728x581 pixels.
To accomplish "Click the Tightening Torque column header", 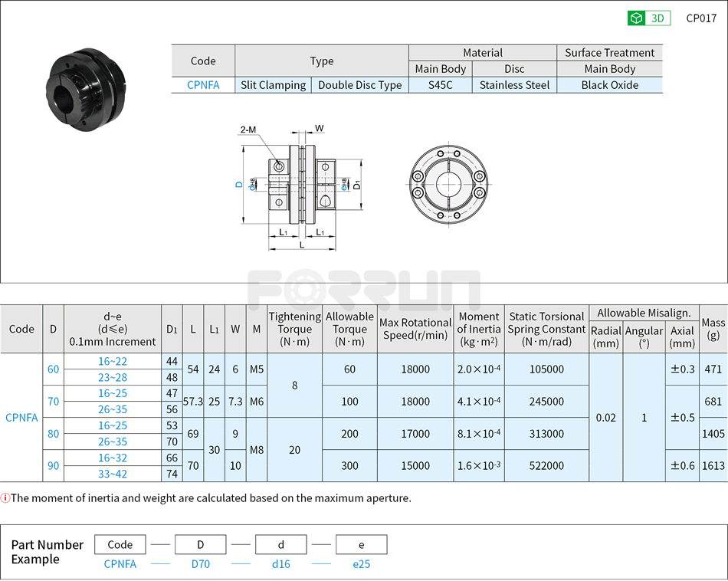I will coord(295,329).
